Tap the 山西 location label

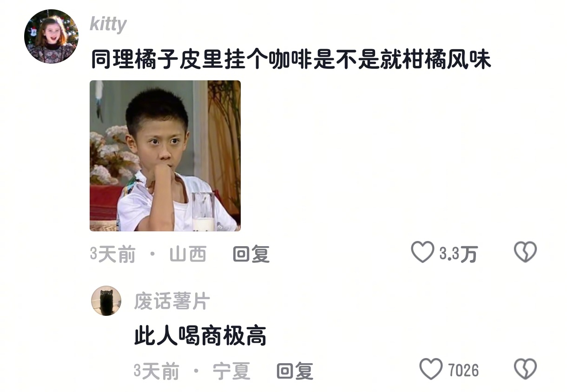pos(188,254)
